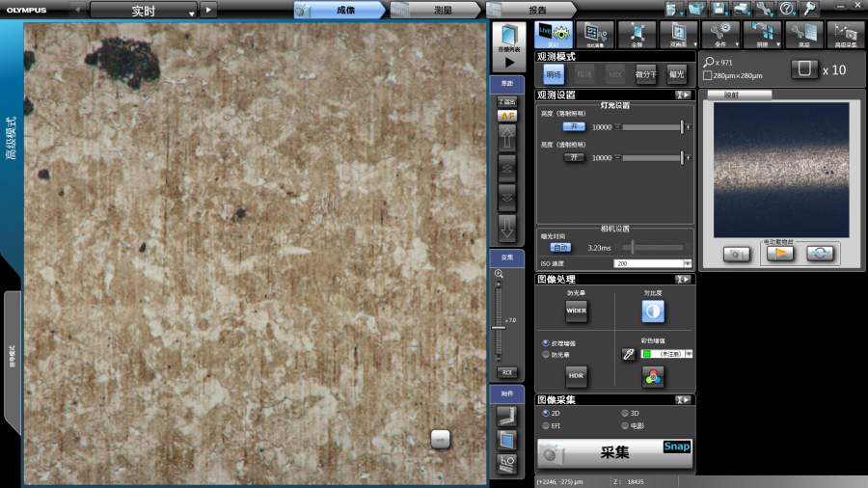This screenshot has height=488, width=868.
Task: Switch to the 报告 report tab
Action: click(530, 10)
